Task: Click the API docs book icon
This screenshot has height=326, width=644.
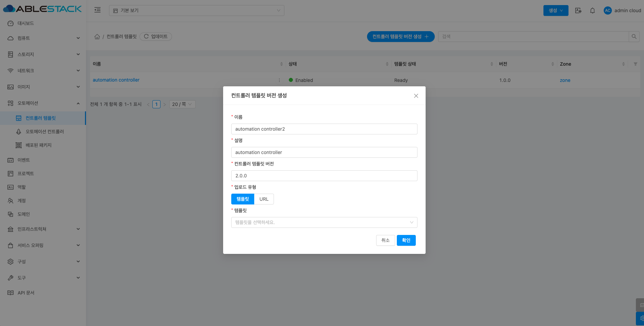Action: tap(10, 293)
